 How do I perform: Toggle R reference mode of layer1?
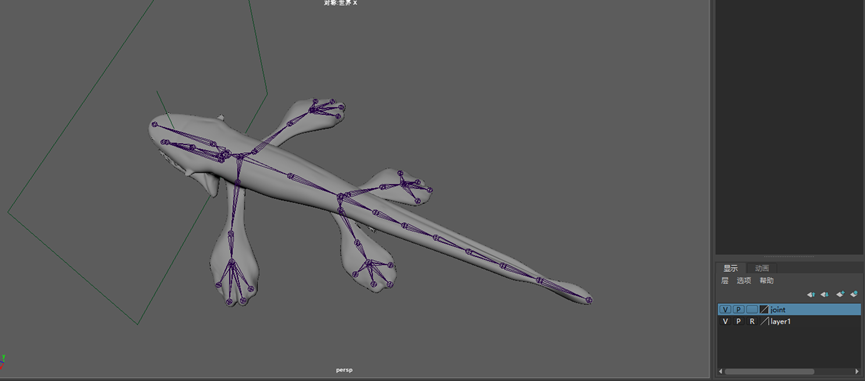click(752, 321)
